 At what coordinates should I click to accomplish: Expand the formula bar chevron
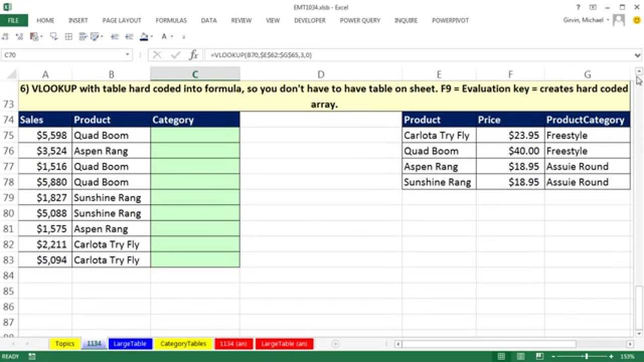click(x=638, y=55)
